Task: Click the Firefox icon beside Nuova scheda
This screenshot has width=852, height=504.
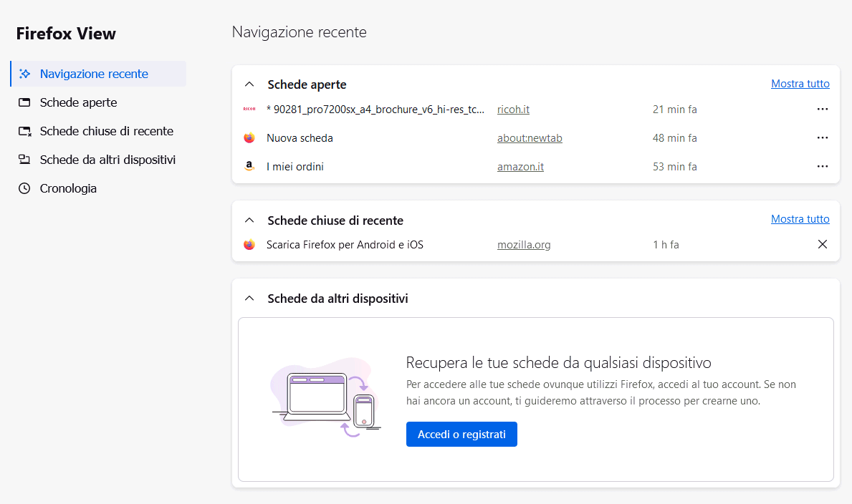Action: [249, 138]
